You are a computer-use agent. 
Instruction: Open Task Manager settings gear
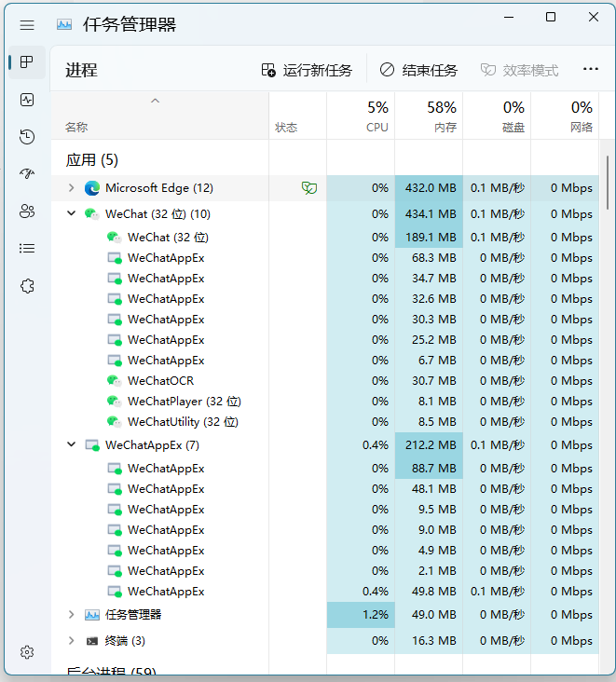[27, 652]
